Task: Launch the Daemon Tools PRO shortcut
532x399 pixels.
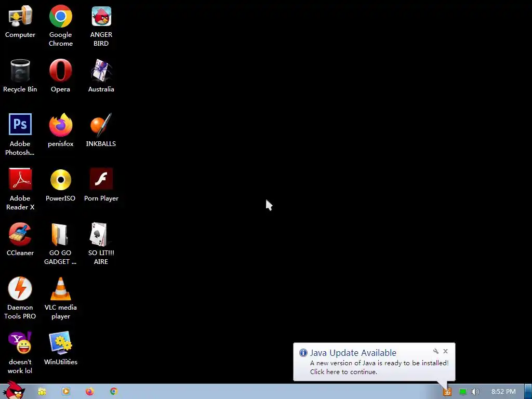Action: tap(20, 298)
